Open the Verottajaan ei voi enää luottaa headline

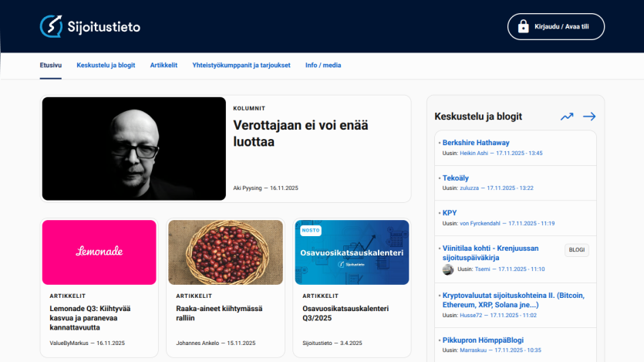click(301, 134)
